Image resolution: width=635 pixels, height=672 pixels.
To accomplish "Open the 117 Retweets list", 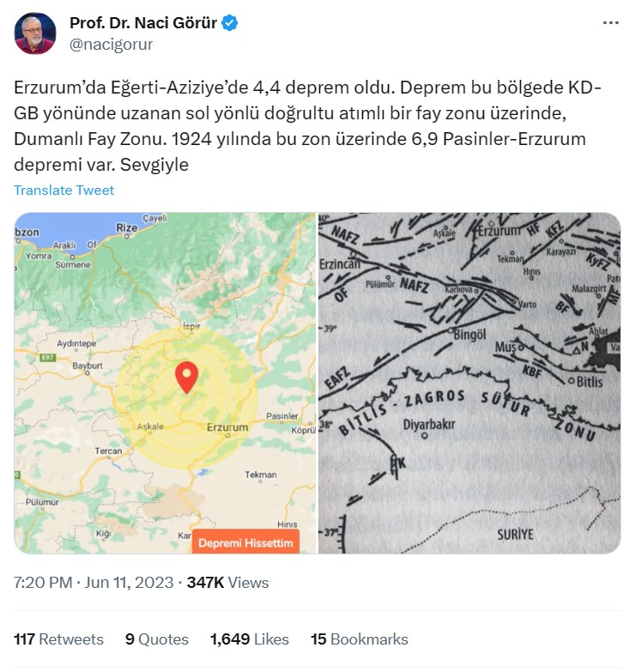I will tap(58, 639).
